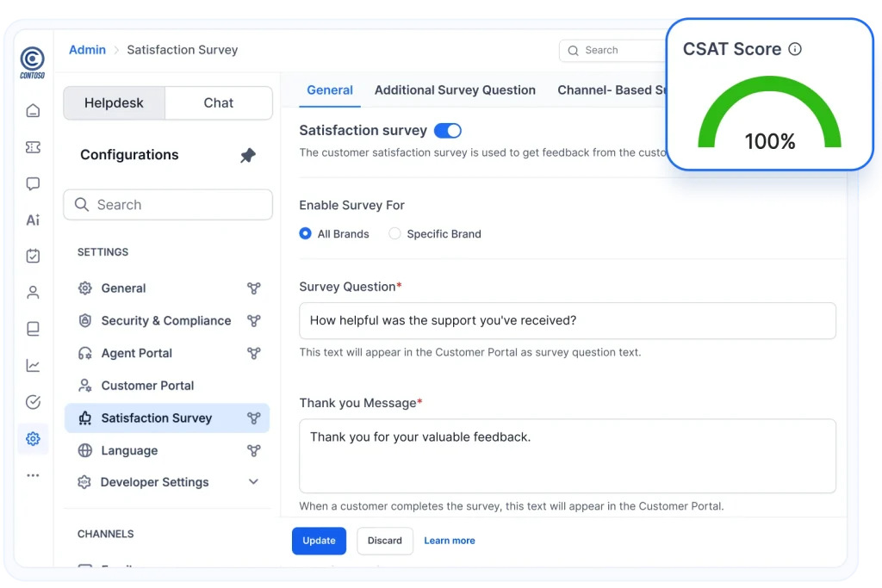882x588 pixels.
Task: Open the Contoso logo home
Action: point(33,62)
